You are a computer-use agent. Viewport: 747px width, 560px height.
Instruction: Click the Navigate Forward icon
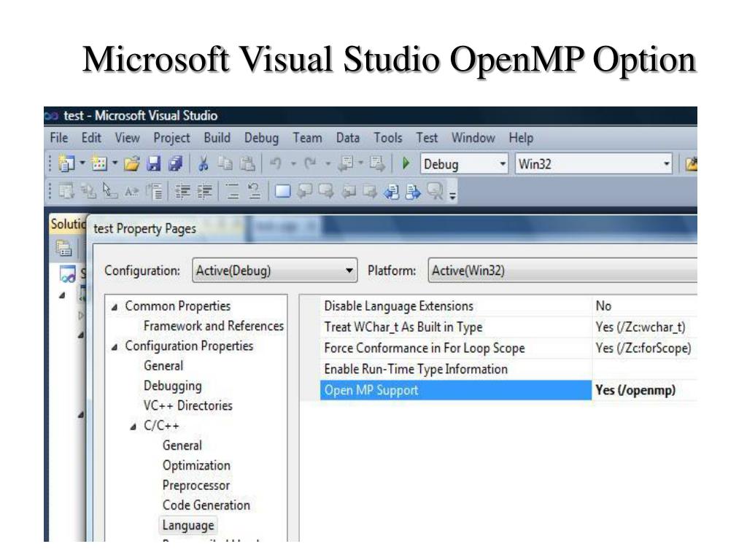tap(377, 164)
